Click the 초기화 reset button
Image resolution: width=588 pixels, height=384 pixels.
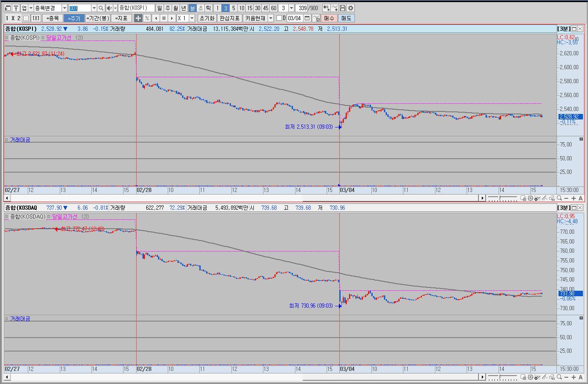click(207, 18)
